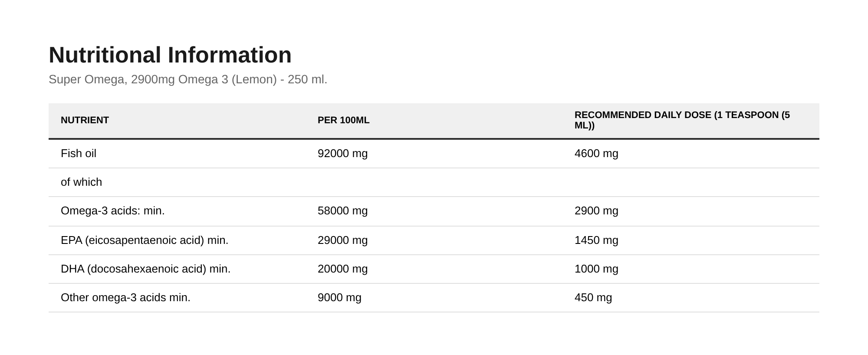This screenshot has width=868, height=355.
Task: Click the 1450 mg EPA daily dose
Action: tap(596, 240)
